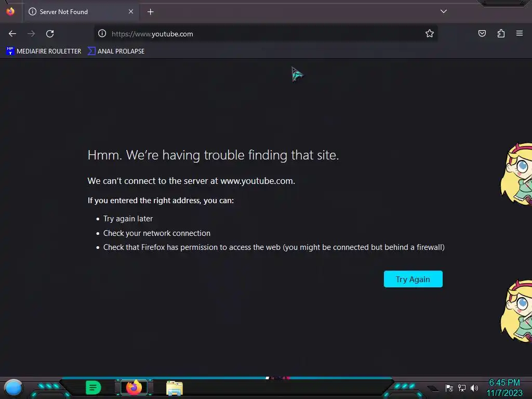The image size is (532, 399).
Task: Click the 'Try again later' bullet text
Action: pyautogui.click(x=128, y=219)
